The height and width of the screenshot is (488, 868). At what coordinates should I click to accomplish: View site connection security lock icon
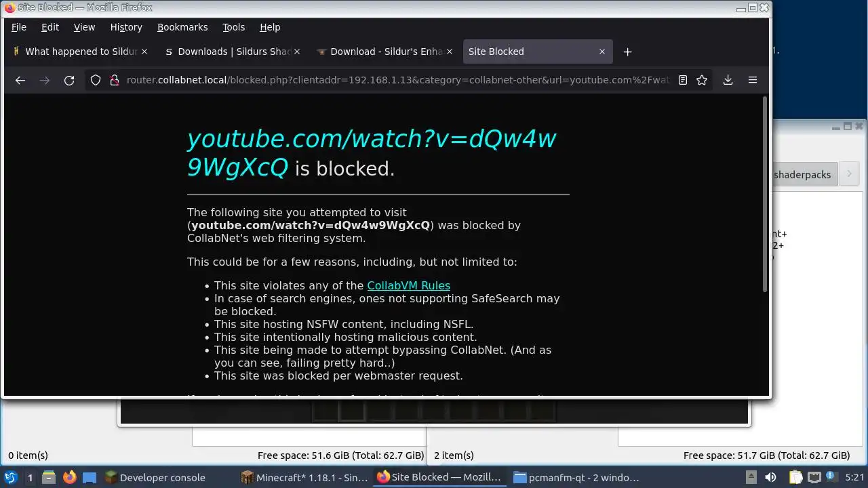[115, 80]
